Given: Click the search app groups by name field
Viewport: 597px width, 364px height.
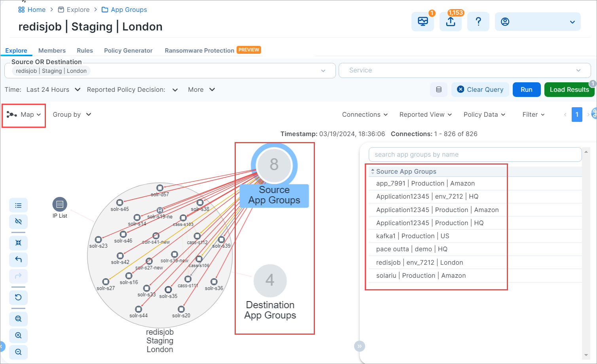Looking at the screenshot, I should click(475, 155).
